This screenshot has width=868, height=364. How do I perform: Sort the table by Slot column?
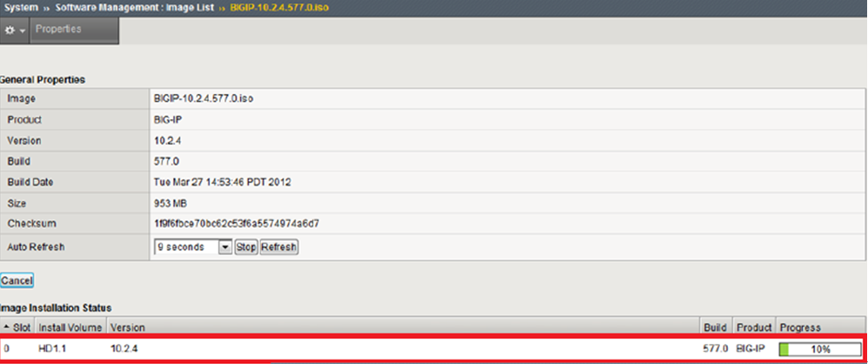click(18, 327)
